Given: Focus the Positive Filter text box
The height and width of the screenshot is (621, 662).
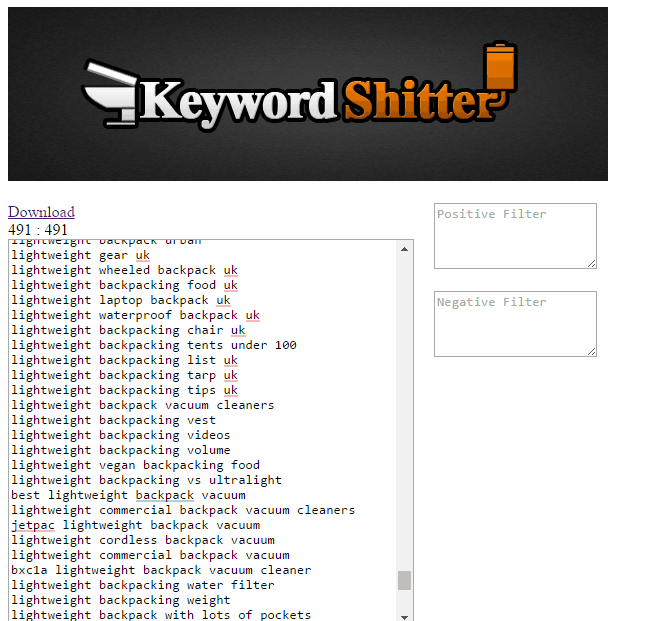Looking at the screenshot, I should (515, 236).
